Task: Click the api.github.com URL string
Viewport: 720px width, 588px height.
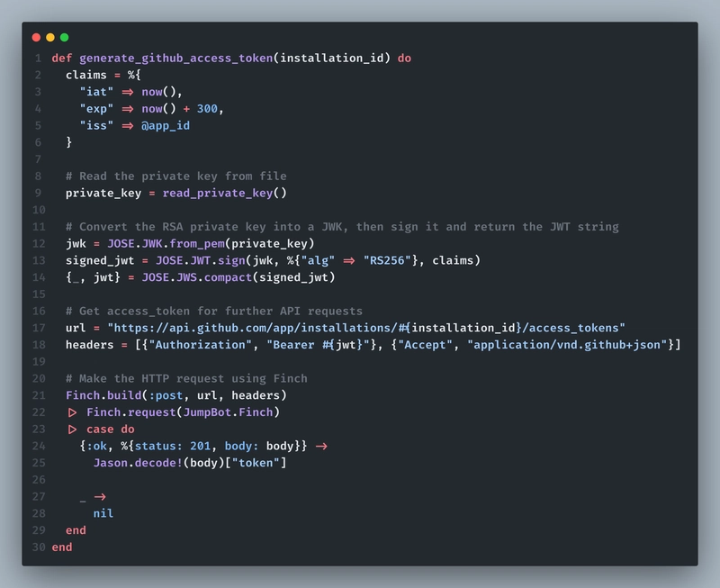Action: [x=366, y=328]
